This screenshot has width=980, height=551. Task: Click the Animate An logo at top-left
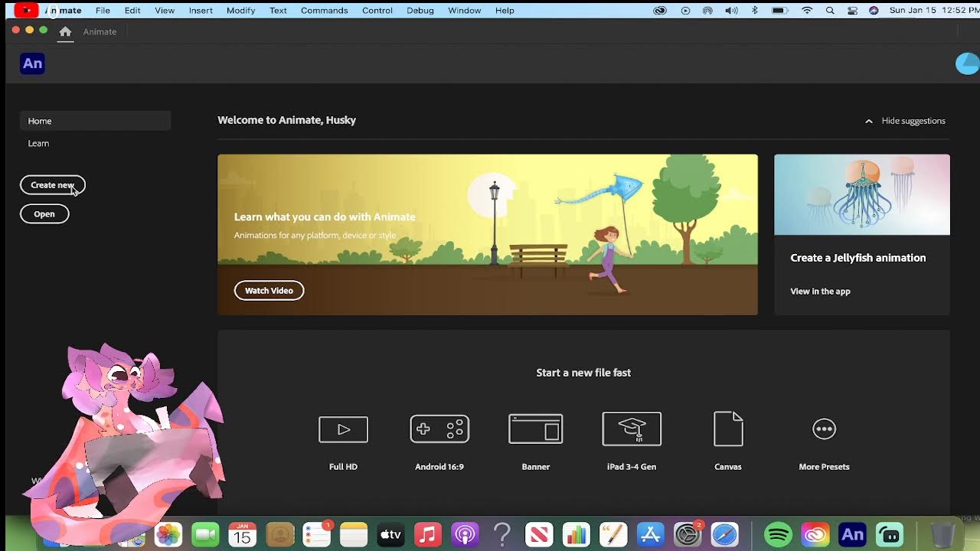coord(32,64)
